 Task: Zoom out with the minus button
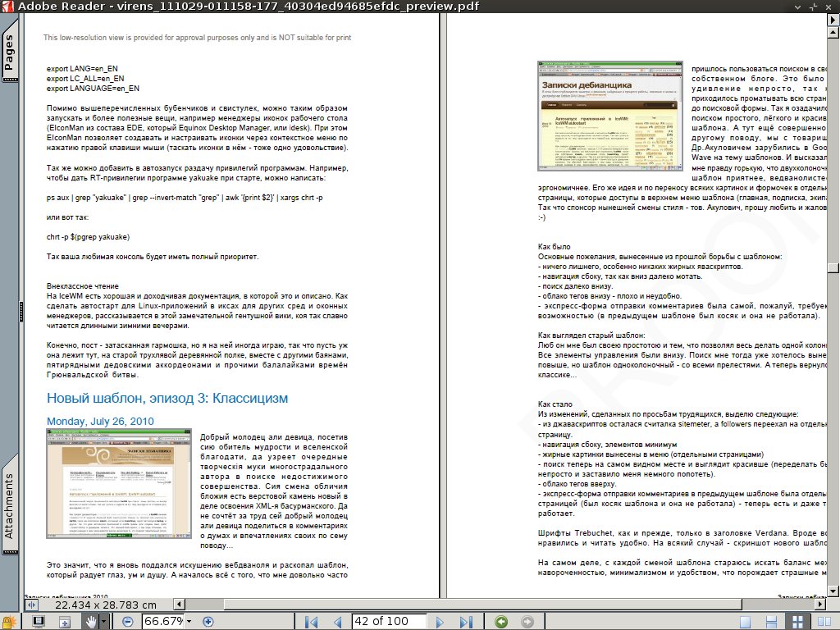(127, 622)
